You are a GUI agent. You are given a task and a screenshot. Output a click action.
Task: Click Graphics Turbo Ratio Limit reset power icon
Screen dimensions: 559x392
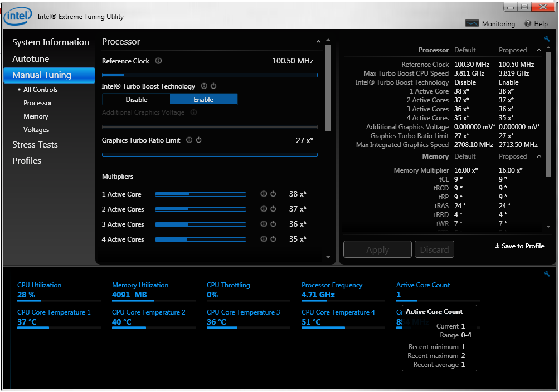tap(198, 140)
